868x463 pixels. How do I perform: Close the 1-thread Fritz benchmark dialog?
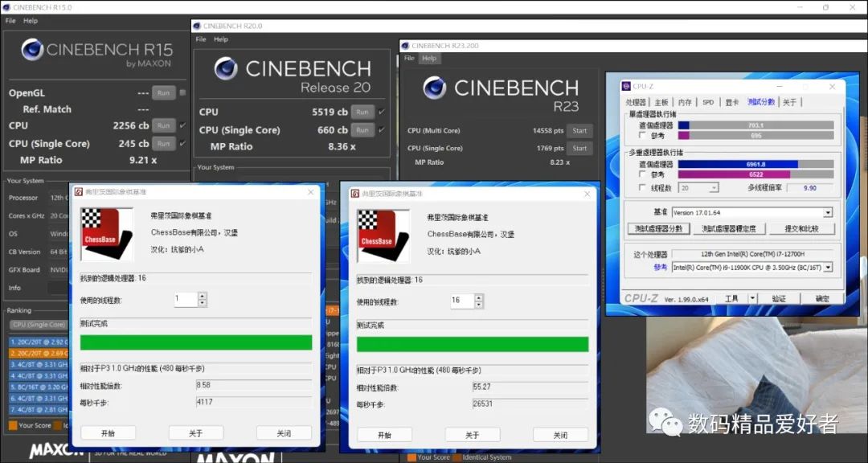pos(310,192)
